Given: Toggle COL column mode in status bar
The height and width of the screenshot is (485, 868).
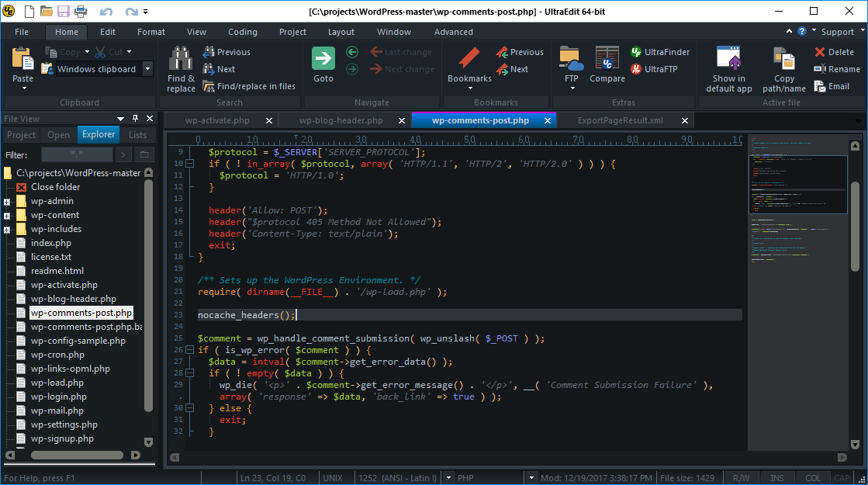Looking at the screenshot, I should [x=812, y=478].
